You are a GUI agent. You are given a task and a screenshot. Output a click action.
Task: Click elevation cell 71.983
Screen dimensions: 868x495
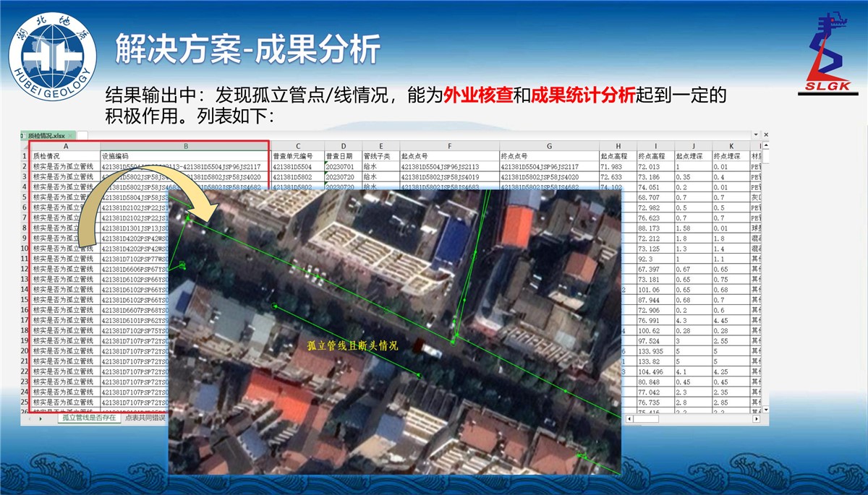pos(618,166)
